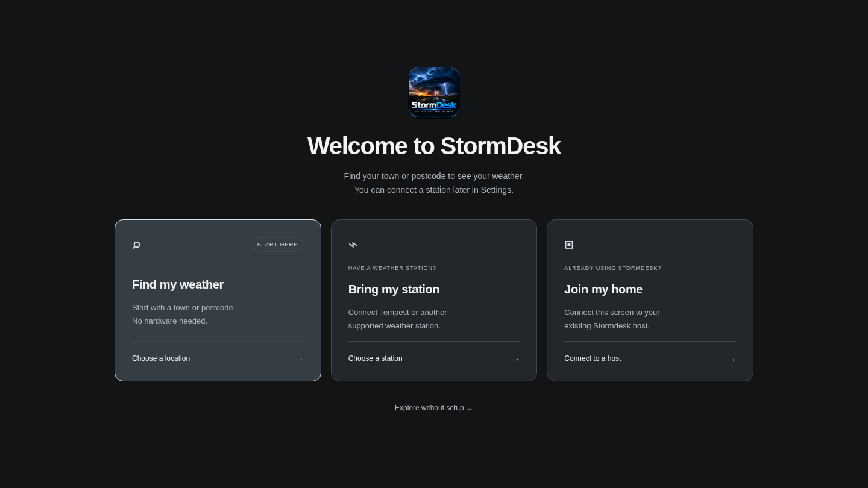Screen dimensions: 868x488
Task: Click the Welcome to StormDesk title
Action: point(434,146)
